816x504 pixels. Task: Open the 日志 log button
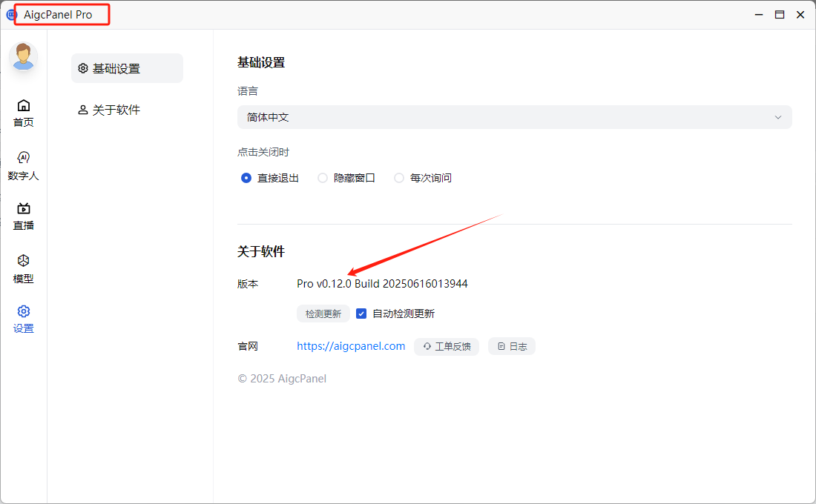click(512, 346)
